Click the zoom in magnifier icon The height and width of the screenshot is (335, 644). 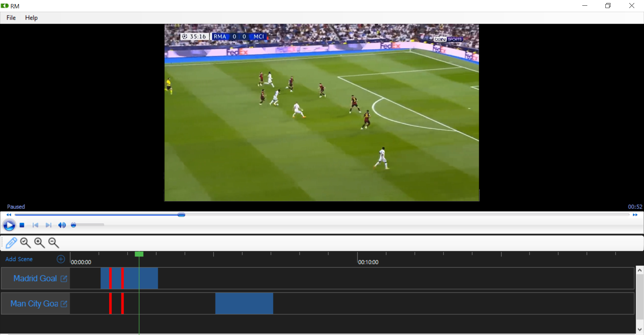(40, 243)
